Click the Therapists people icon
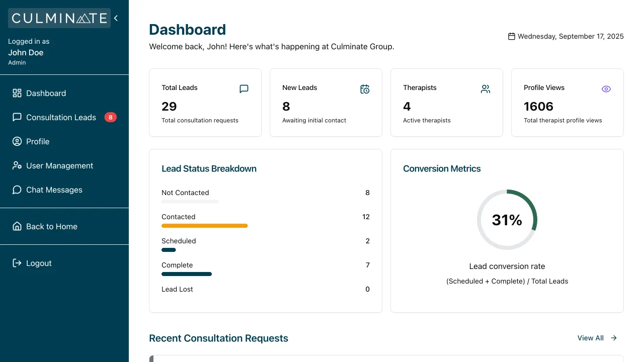 point(486,89)
